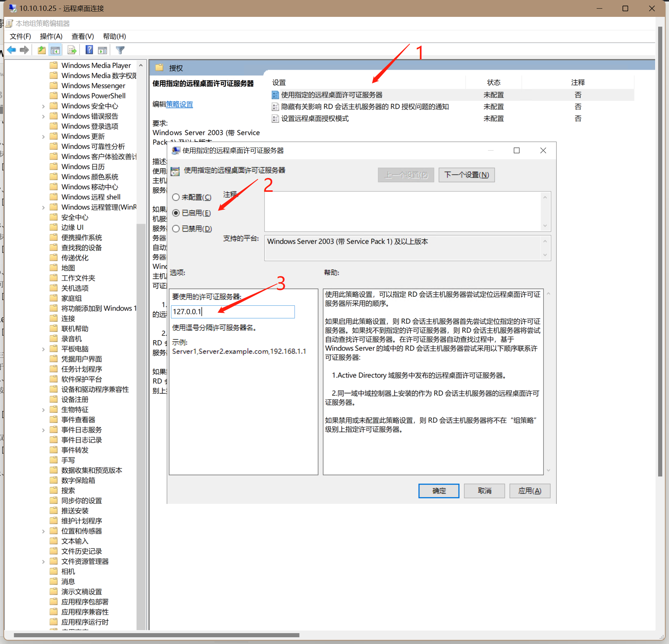Open the 操作(A) menu
Image resolution: width=669 pixels, height=644 pixels.
coord(51,36)
